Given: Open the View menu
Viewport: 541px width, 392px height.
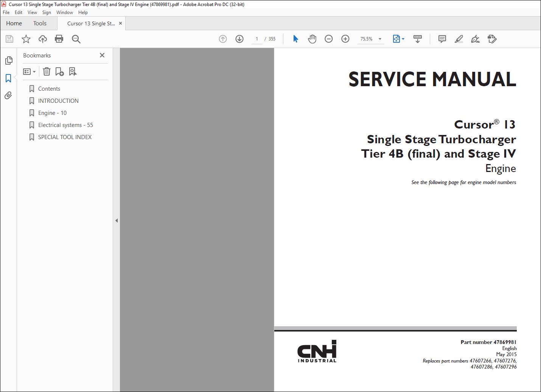Looking at the screenshot, I should pyautogui.click(x=32, y=12).
